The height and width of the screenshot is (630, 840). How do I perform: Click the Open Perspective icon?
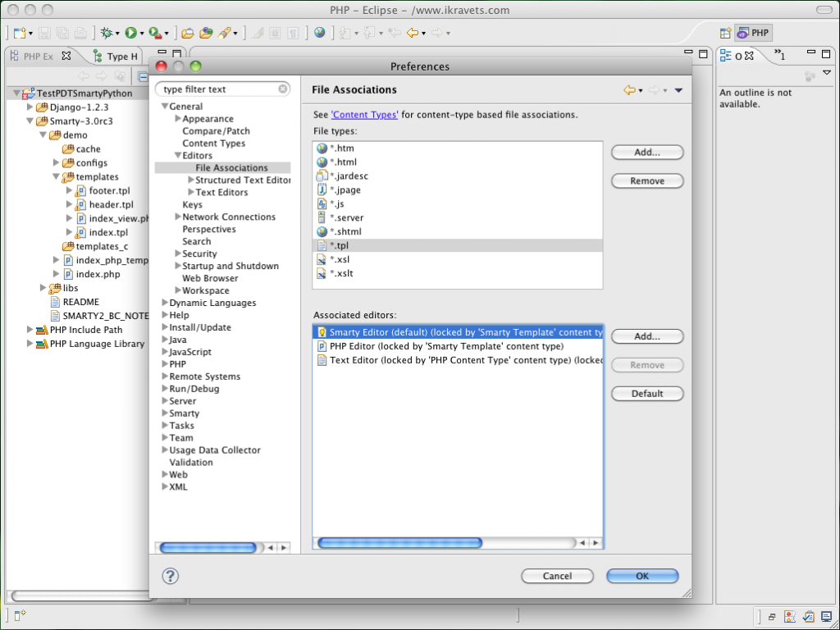[x=725, y=32]
